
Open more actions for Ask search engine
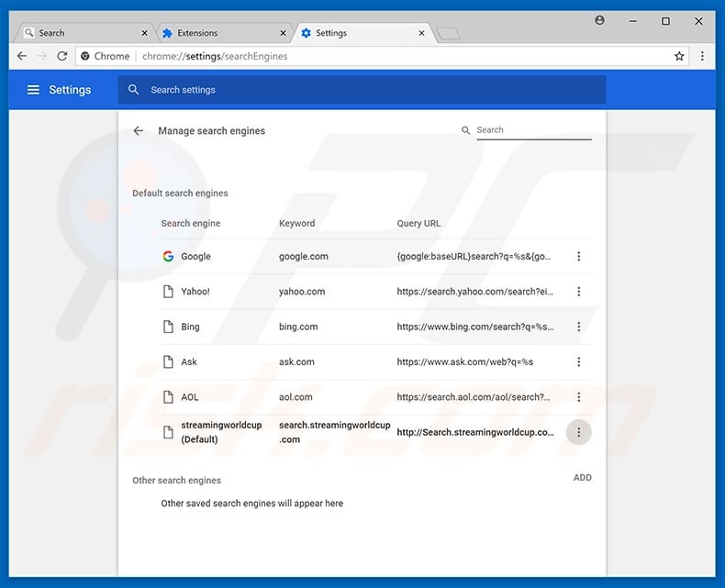578,361
